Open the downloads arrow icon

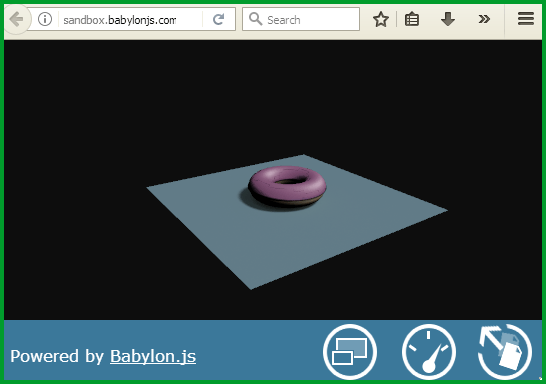click(x=448, y=19)
